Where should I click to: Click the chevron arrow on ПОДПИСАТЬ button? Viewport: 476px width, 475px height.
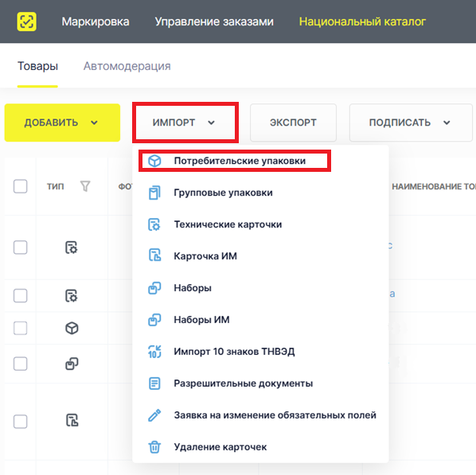pos(447,123)
